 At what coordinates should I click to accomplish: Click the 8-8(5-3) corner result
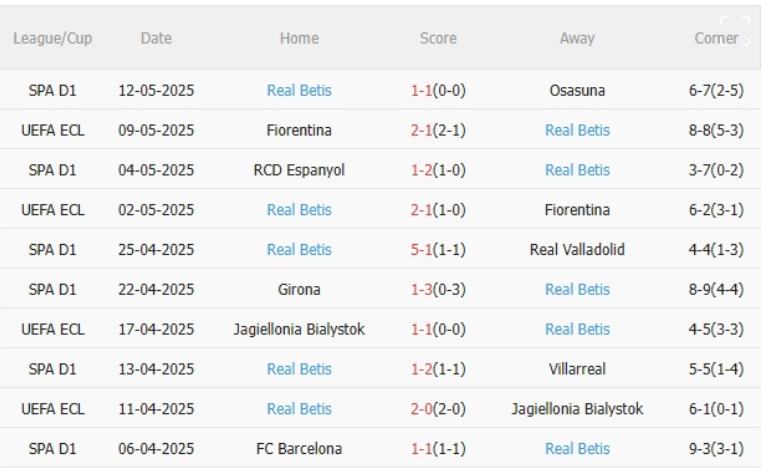(x=713, y=130)
